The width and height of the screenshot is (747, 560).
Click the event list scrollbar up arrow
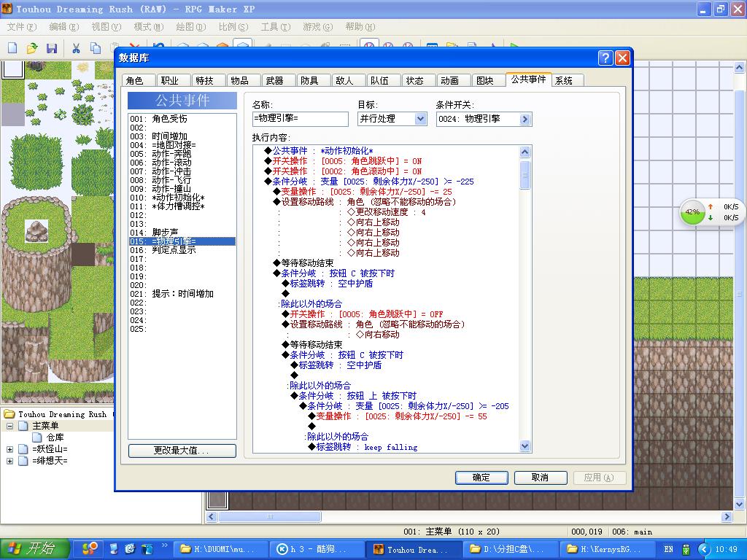(525, 152)
